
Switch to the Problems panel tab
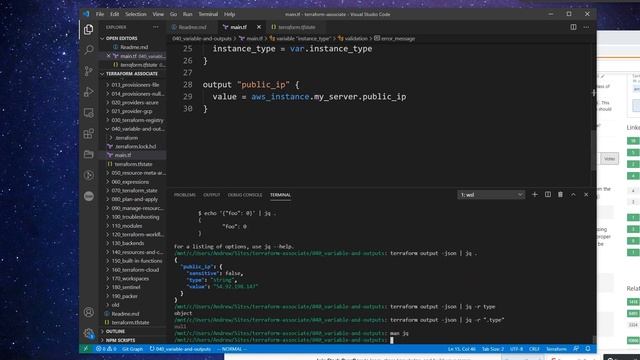coord(184,195)
